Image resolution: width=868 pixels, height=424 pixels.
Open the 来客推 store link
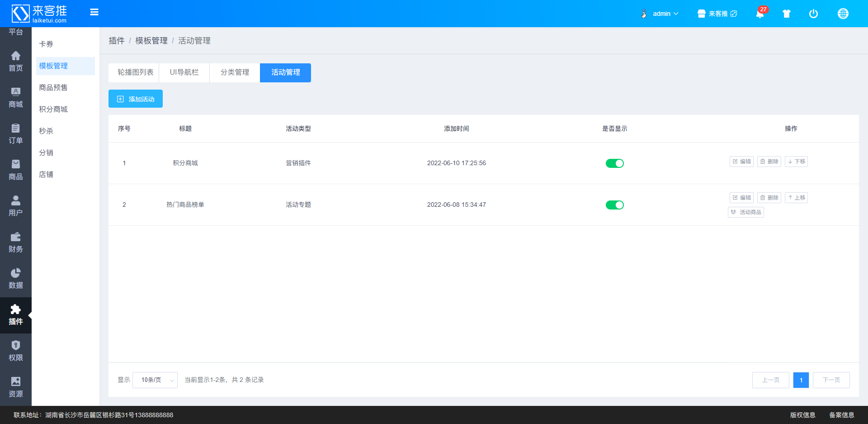coord(717,14)
